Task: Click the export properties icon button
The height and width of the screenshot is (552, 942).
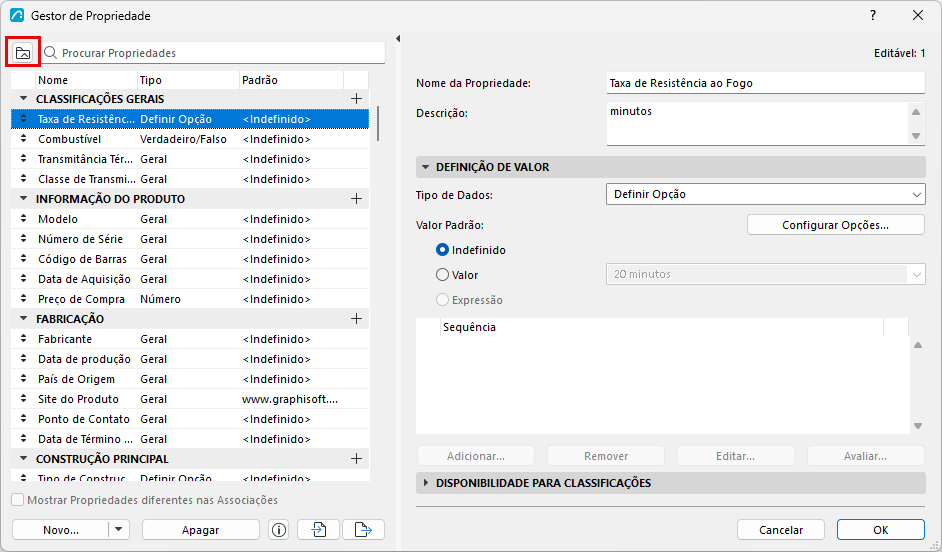Action: tap(363, 530)
